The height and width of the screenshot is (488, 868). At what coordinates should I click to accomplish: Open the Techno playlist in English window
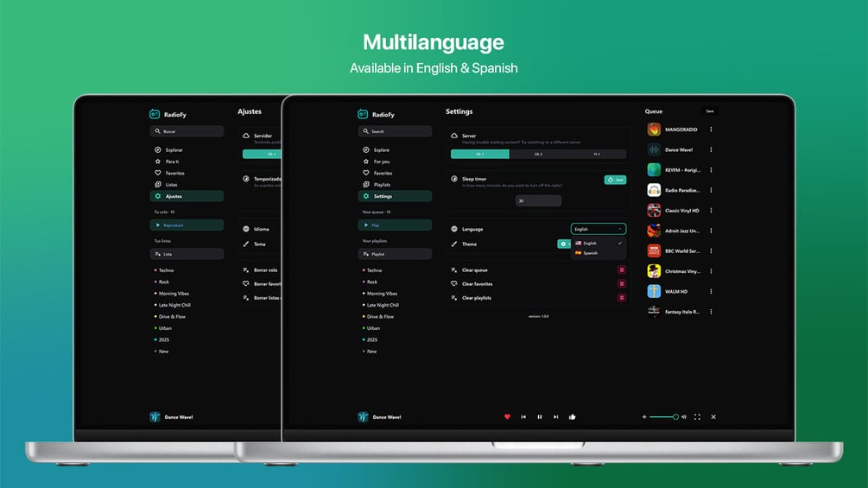point(372,270)
